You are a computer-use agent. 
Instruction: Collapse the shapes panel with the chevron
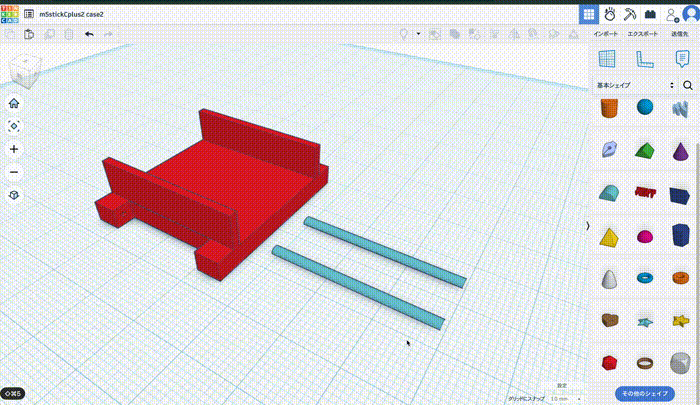coord(588,226)
